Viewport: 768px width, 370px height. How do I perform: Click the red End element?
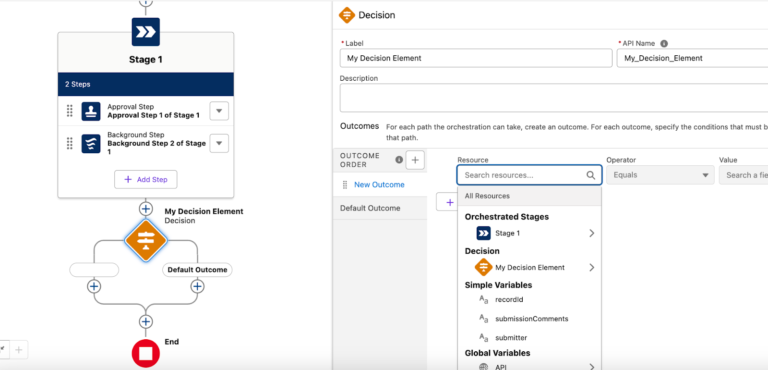(145, 353)
